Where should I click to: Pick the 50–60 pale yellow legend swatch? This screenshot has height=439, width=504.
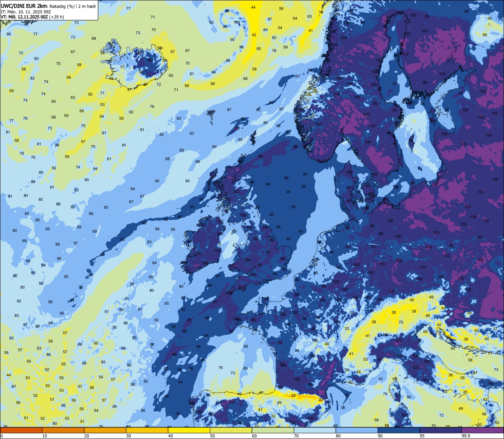pos(231,430)
